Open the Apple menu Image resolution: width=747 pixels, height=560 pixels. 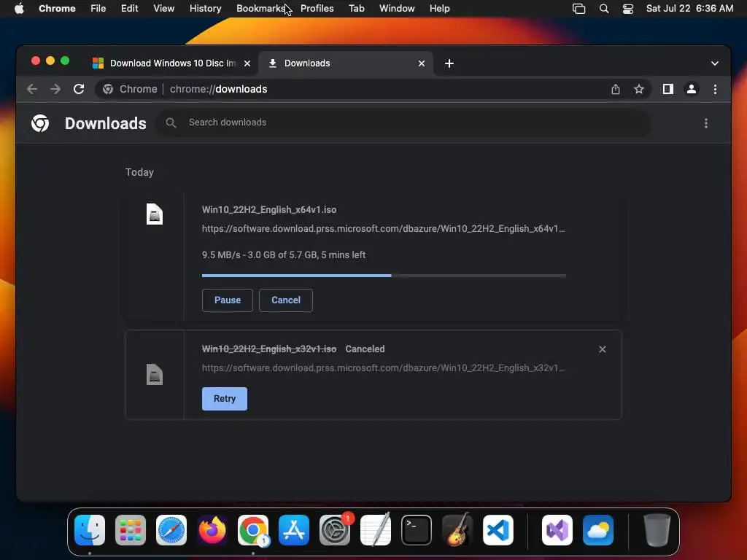(x=19, y=9)
